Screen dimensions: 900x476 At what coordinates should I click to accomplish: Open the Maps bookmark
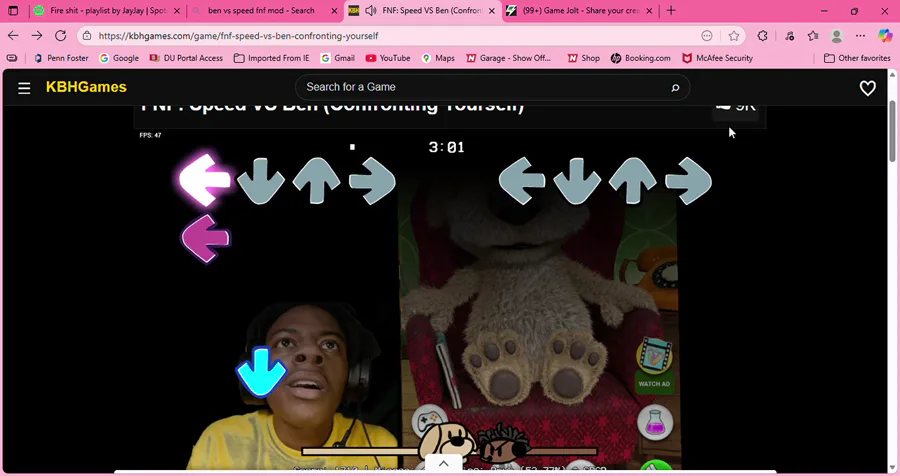[x=438, y=58]
